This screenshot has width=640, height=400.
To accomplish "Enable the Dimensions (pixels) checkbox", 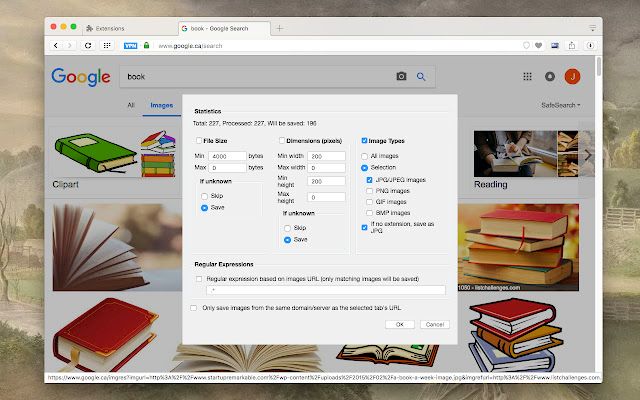I will pyautogui.click(x=282, y=140).
